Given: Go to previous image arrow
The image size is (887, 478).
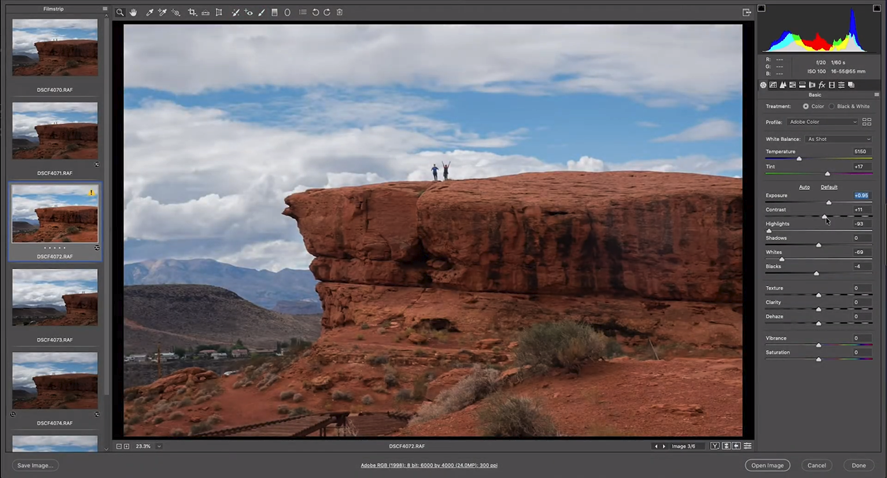Looking at the screenshot, I should (656, 446).
